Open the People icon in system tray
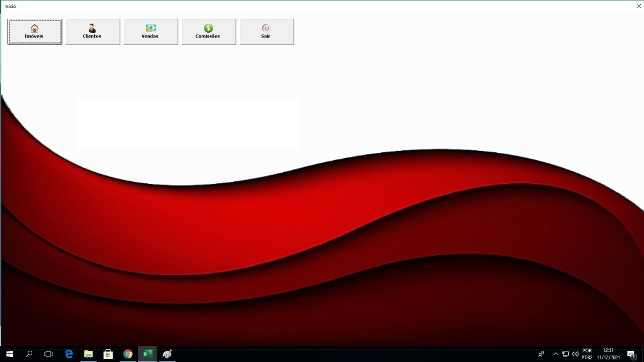644x362 pixels. 541,354
